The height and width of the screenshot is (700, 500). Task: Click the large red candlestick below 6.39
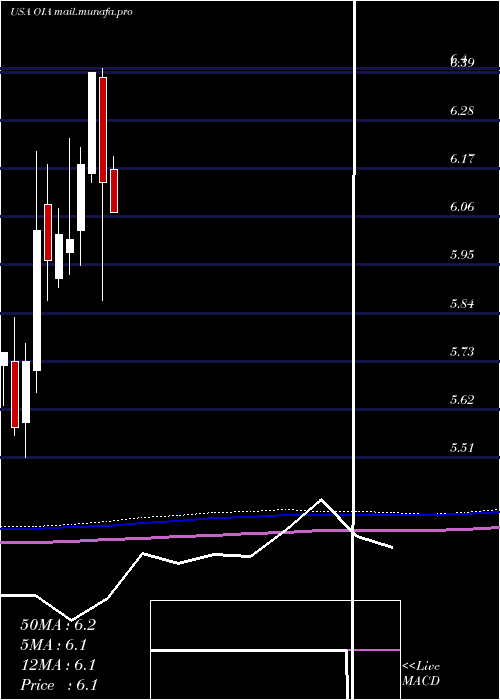(103, 130)
